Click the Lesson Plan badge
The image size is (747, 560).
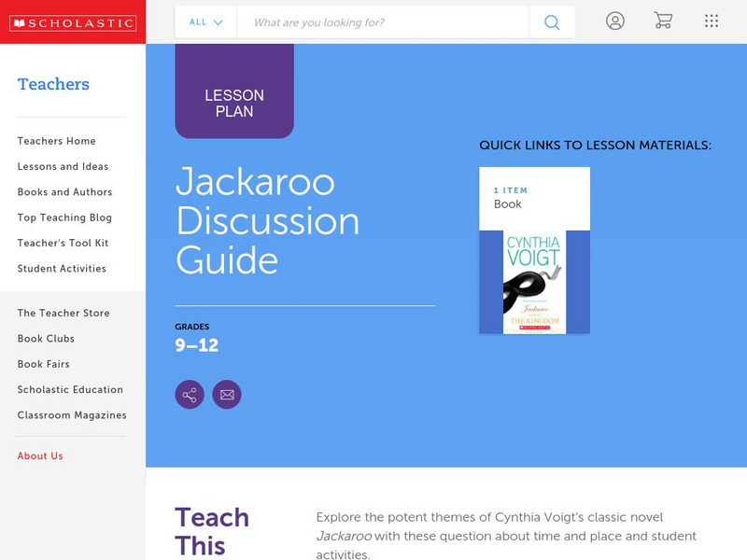click(x=234, y=95)
